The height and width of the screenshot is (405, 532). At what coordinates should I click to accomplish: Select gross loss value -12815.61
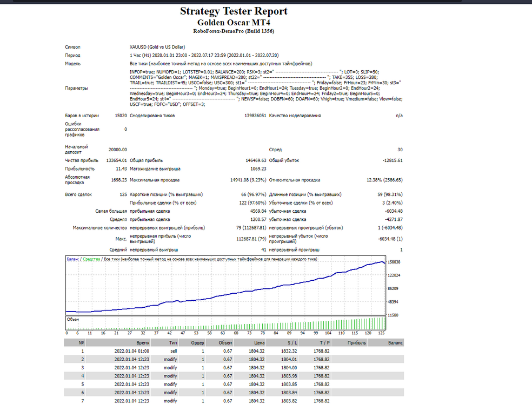tap(392, 160)
